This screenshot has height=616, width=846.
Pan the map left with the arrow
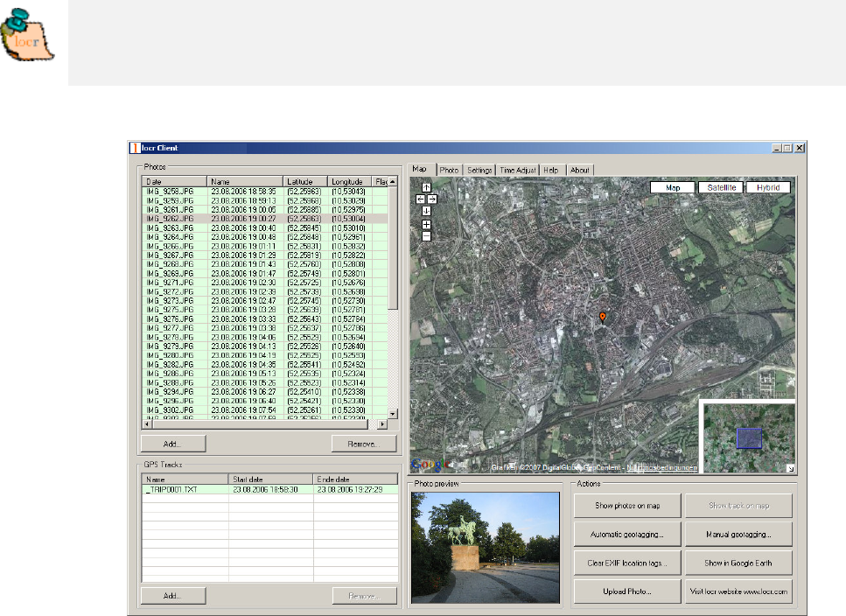tap(421, 199)
